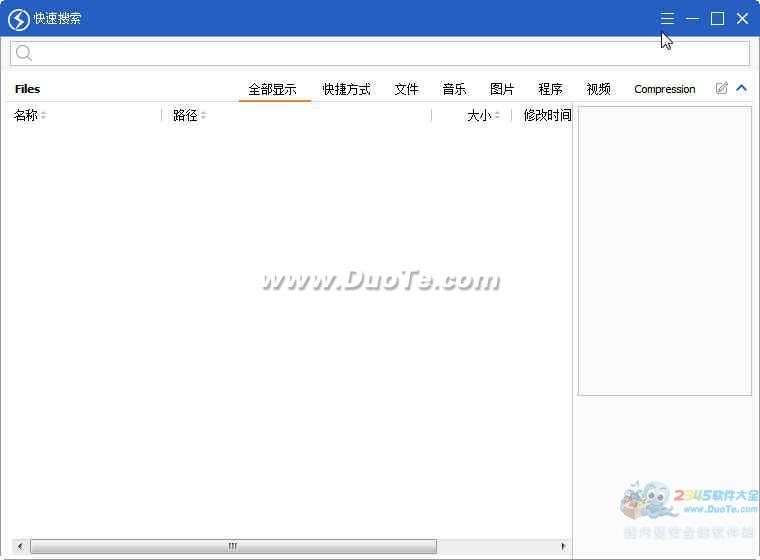Select the 全部显示 tab

272,89
